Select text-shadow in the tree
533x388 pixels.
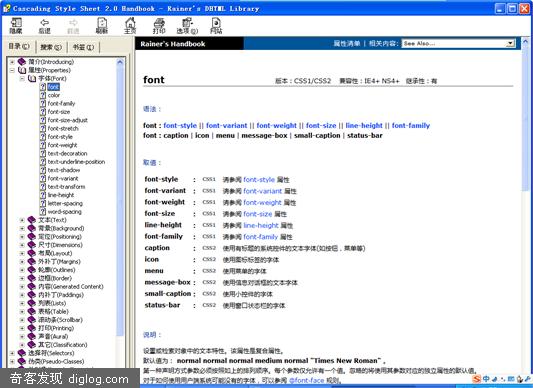click(x=64, y=170)
